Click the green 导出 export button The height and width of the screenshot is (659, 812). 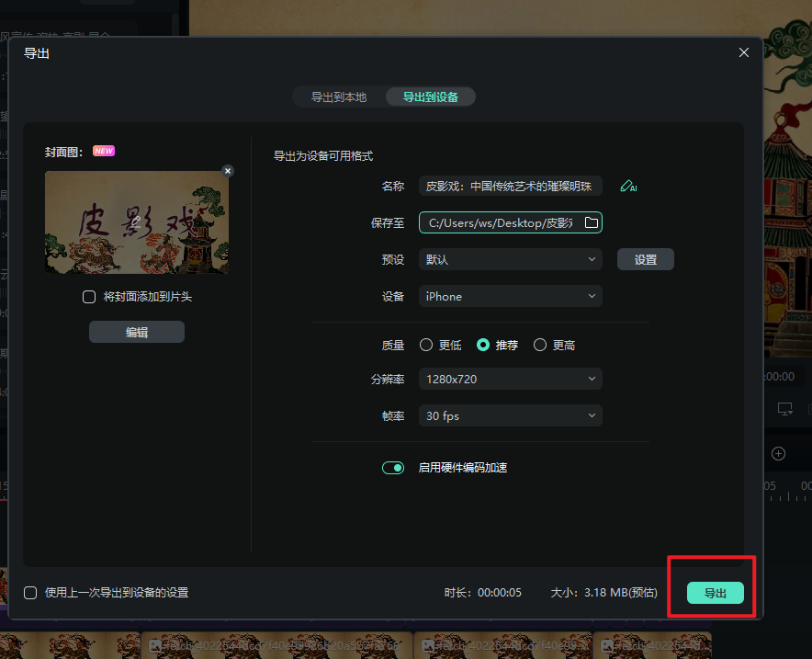716,593
